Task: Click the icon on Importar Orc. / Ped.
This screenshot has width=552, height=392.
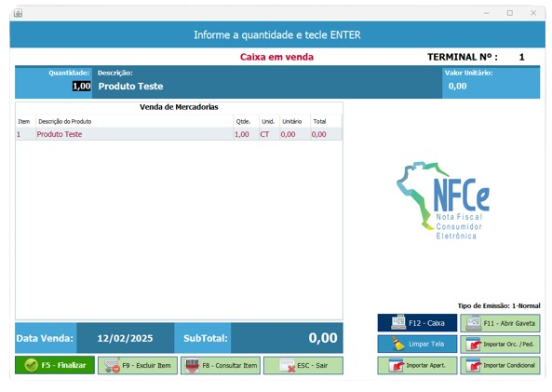Action: point(473,345)
